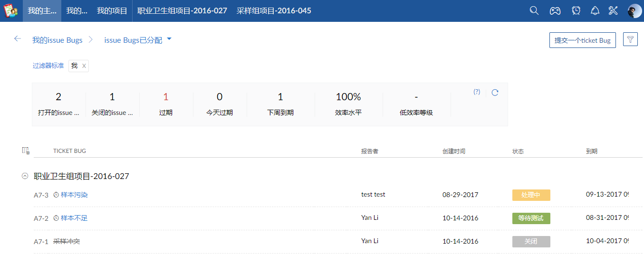Click the 效率水平 100% stat
The height and width of the screenshot is (255, 644).
coord(348,104)
